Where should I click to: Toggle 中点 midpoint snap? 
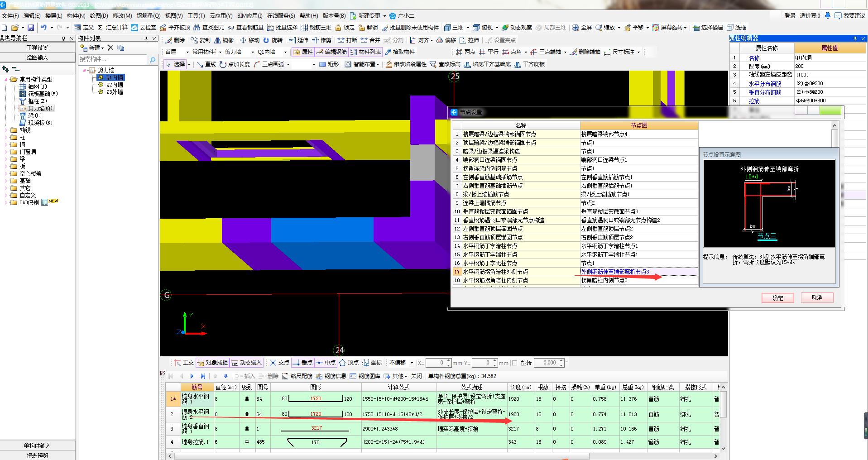tap(326, 363)
